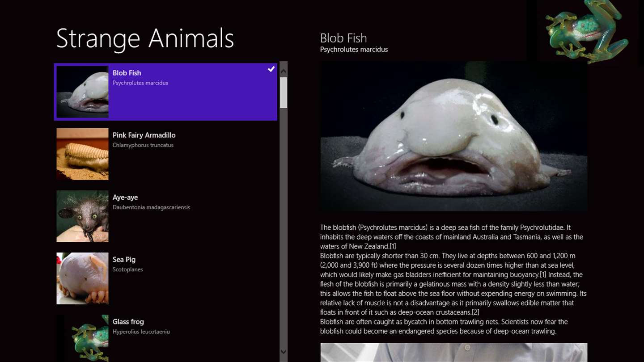This screenshot has height=362, width=644.
Task: Open the Sea Pig entry title
Action: point(124,259)
